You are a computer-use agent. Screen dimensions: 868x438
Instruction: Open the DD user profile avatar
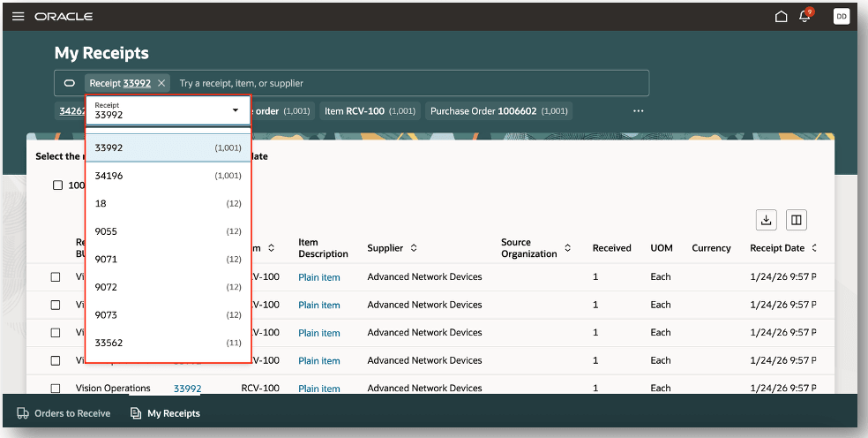click(841, 17)
